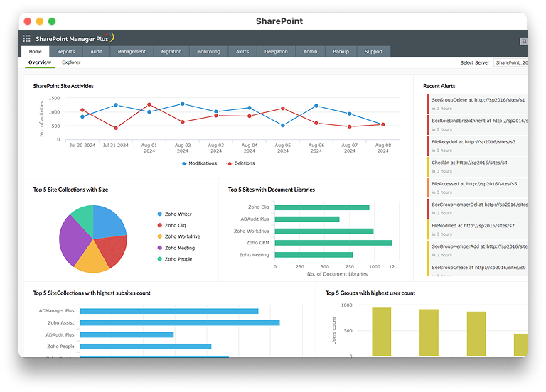Click the red slice of pie chart
Image resolution: width=546 pixels, height=392 pixels.
click(113, 249)
